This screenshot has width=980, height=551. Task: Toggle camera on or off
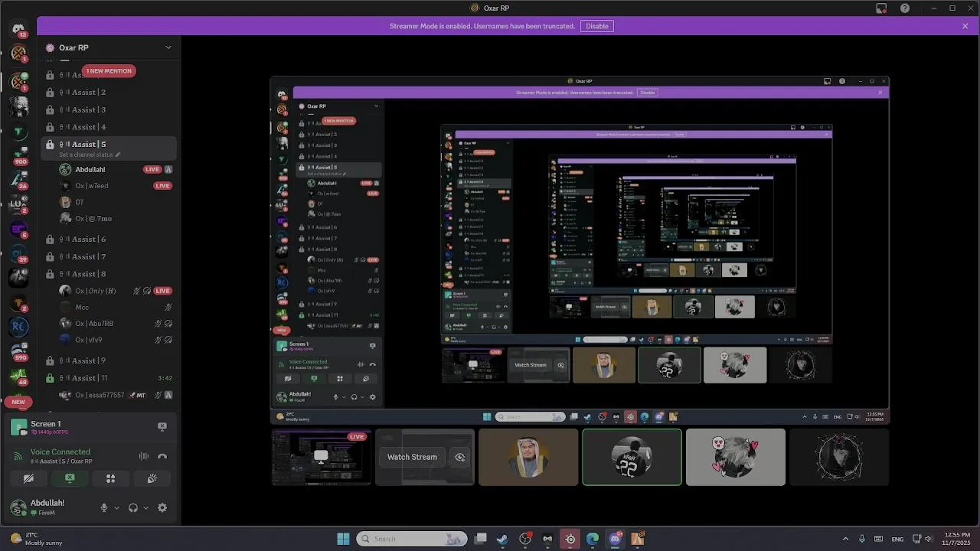tap(28, 478)
